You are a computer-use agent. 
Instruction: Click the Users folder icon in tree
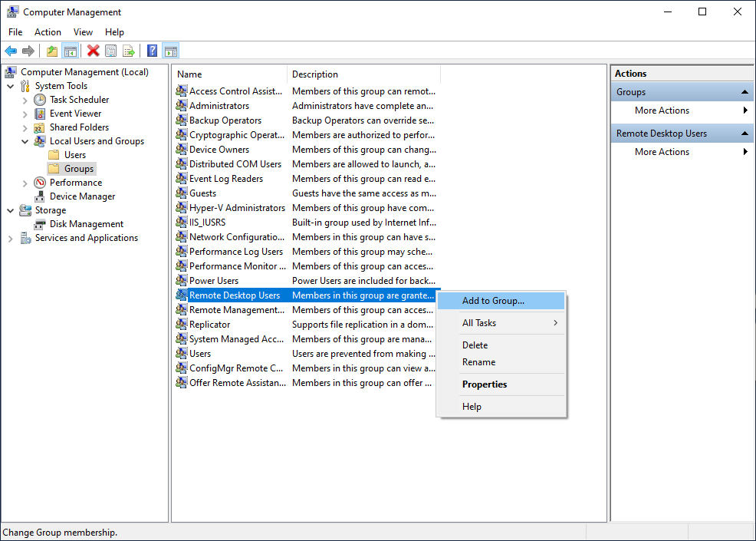[54, 155]
